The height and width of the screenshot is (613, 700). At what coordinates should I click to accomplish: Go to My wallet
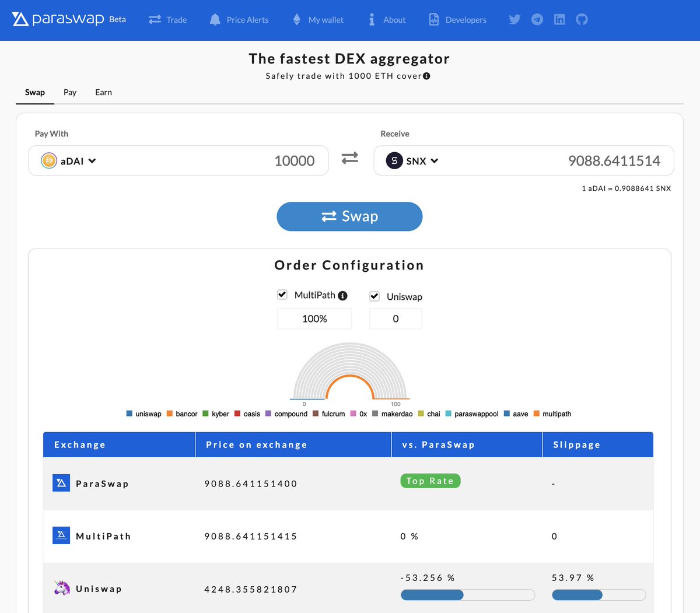318,20
